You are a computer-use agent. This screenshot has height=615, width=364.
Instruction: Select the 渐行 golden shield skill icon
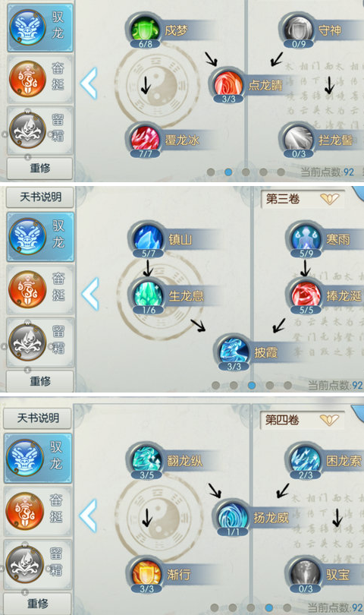pos(146,574)
